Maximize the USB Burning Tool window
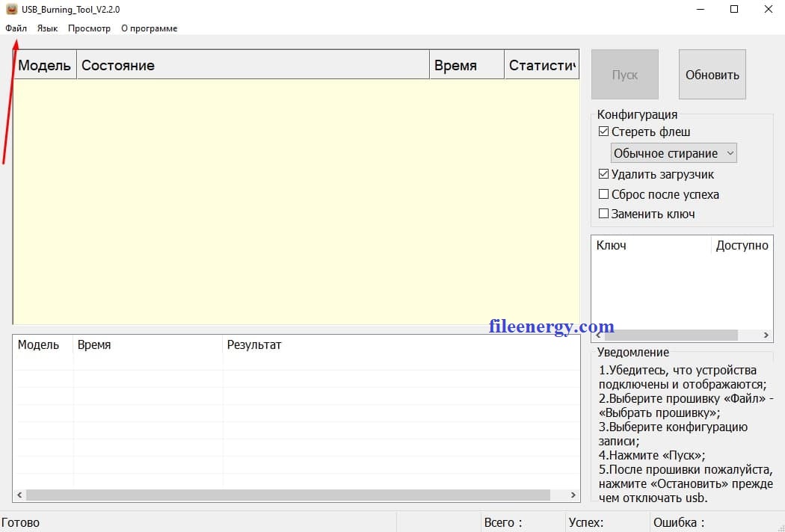 (734, 9)
